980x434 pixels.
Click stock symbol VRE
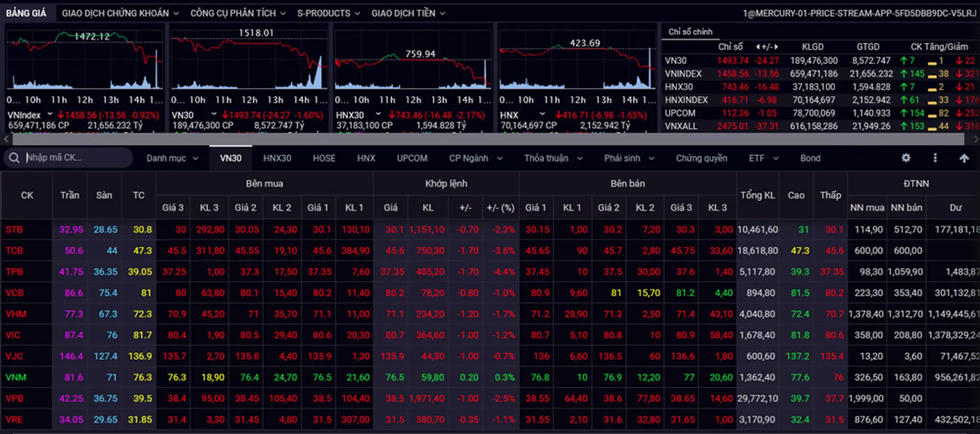(14, 420)
